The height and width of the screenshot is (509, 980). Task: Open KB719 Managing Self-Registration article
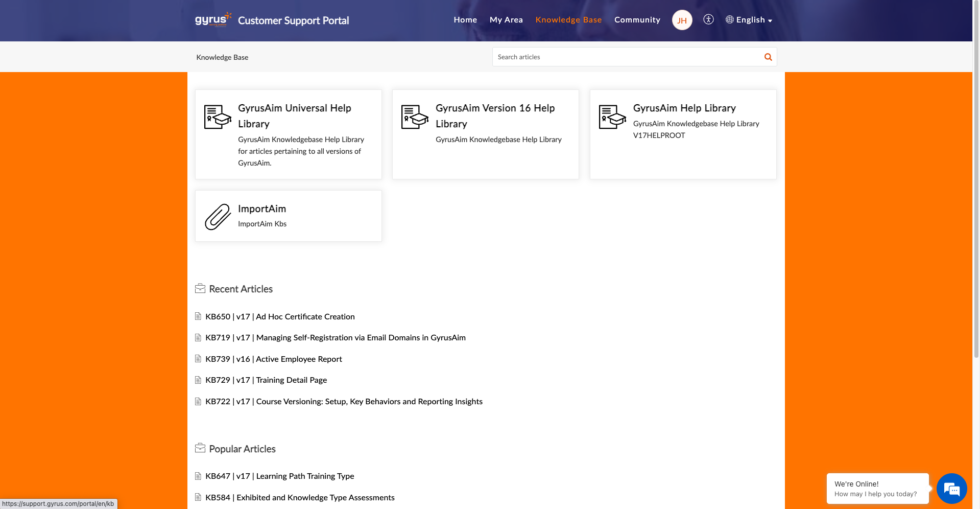[336, 338]
